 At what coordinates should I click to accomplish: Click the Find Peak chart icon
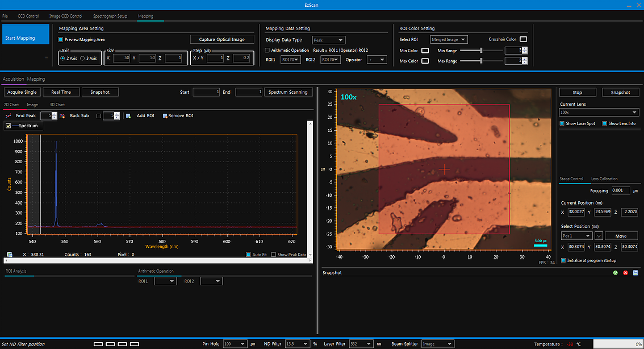coord(8,116)
